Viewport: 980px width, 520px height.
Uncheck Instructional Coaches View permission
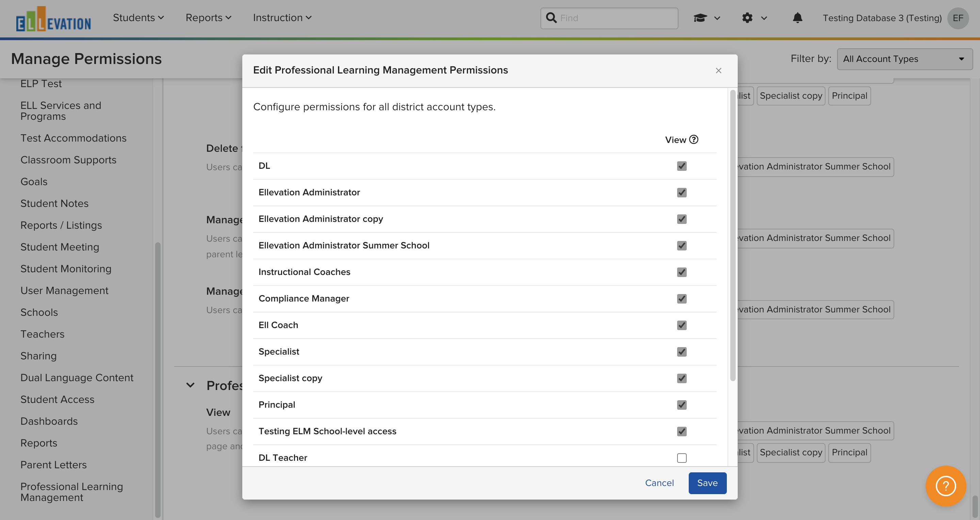point(682,272)
